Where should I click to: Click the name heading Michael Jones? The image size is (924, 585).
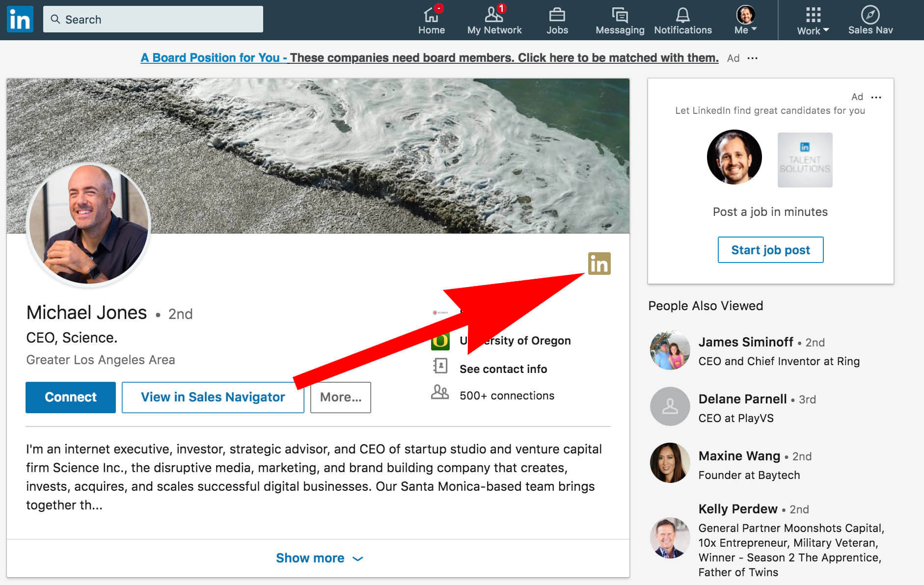tap(86, 313)
